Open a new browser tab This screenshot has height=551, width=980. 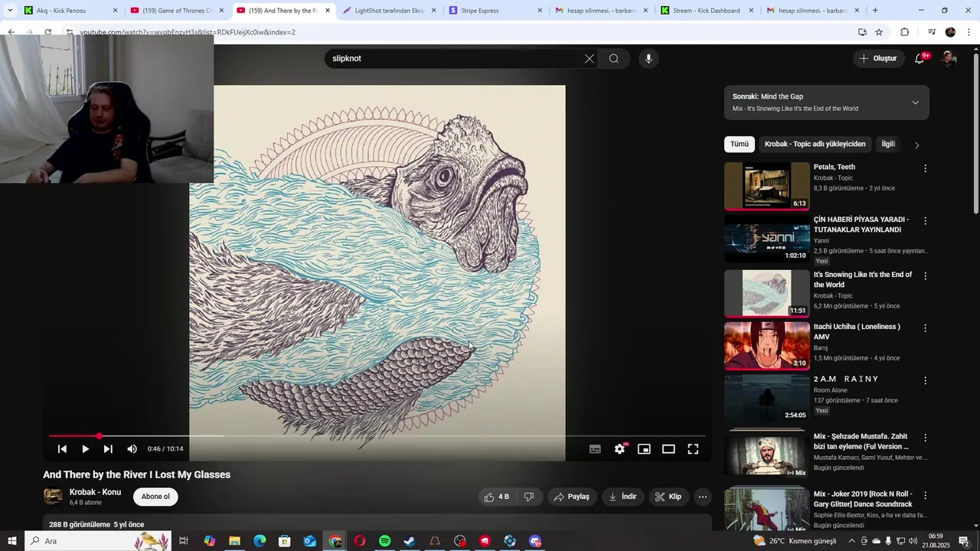click(875, 11)
